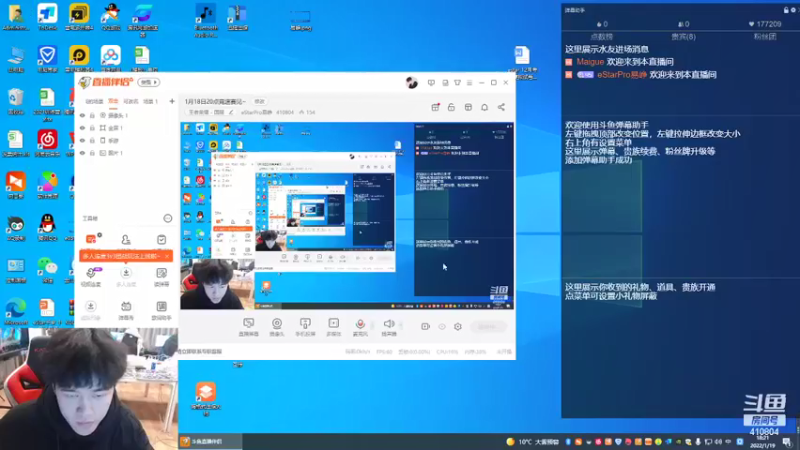The image size is (800, 450).
Task: Hide the 摄像头 1 layer via eye icon
Action: click(82, 115)
